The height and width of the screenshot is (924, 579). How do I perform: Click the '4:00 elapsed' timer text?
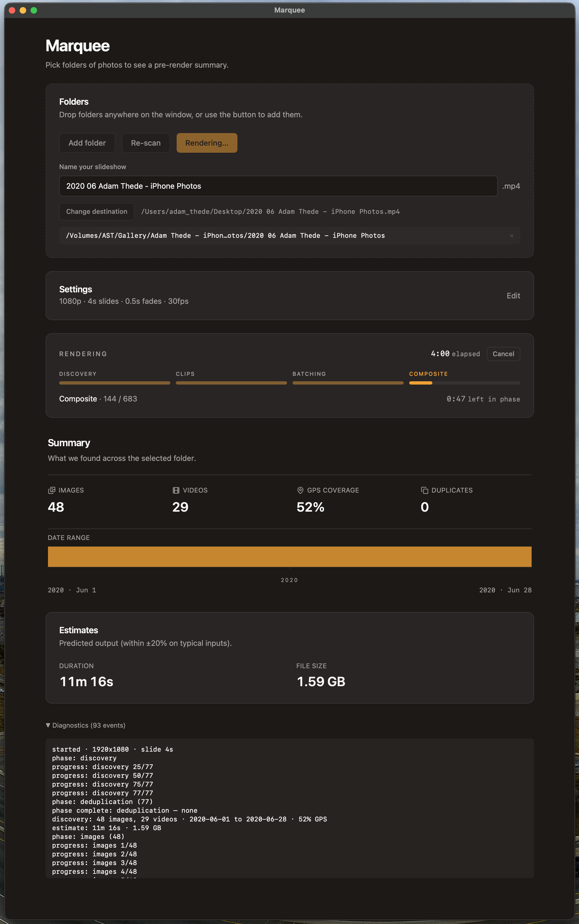(x=455, y=353)
